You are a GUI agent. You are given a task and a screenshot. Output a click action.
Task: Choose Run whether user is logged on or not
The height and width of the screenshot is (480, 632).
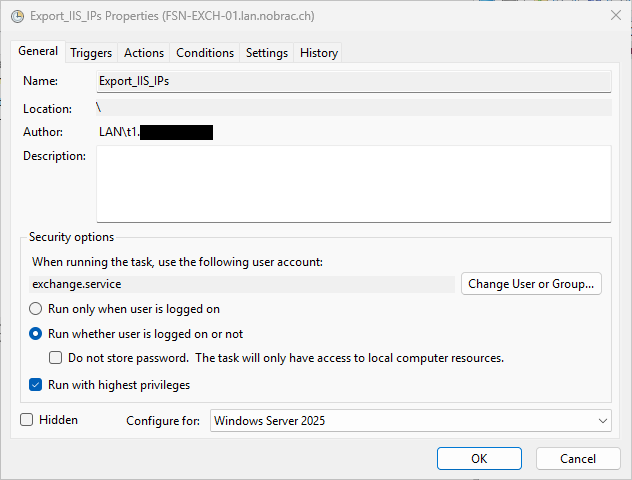(x=35, y=334)
